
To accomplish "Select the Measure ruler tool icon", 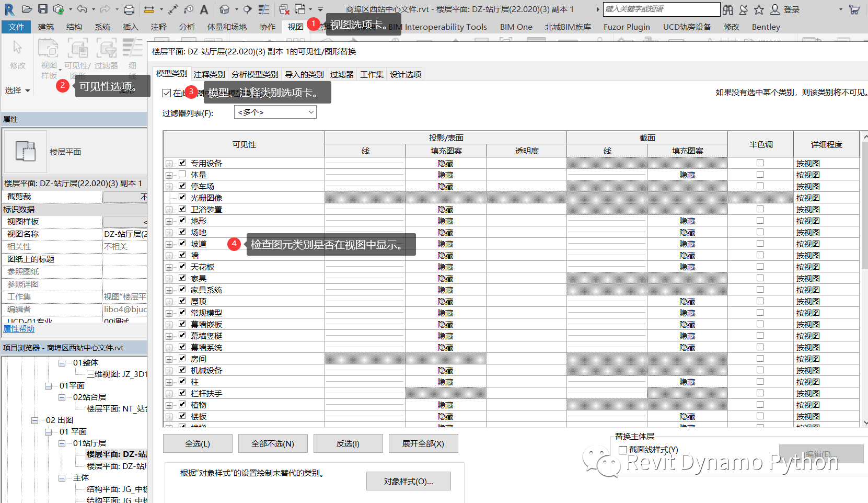I will click(149, 9).
